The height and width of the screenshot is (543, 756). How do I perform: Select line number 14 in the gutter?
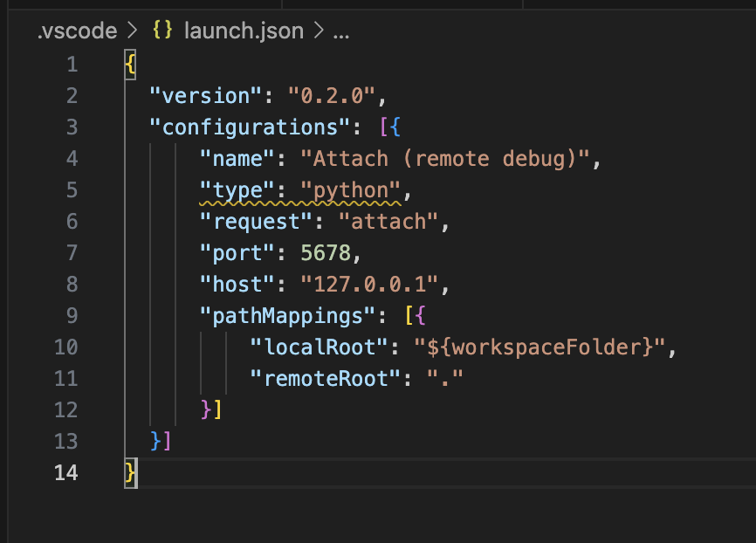66,472
